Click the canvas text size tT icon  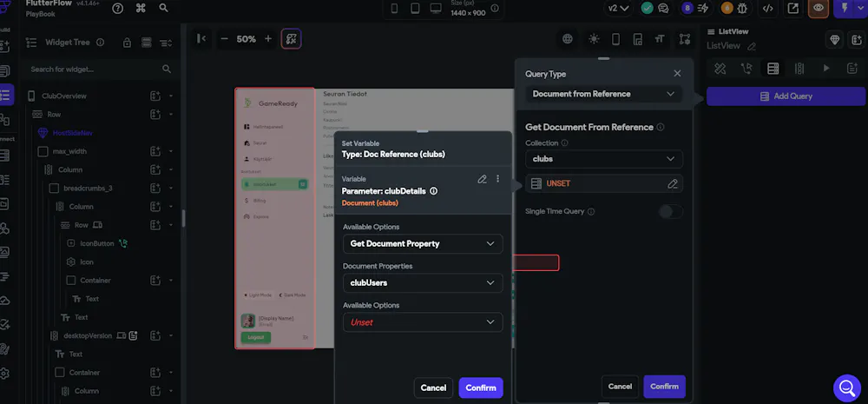click(659, 39)
